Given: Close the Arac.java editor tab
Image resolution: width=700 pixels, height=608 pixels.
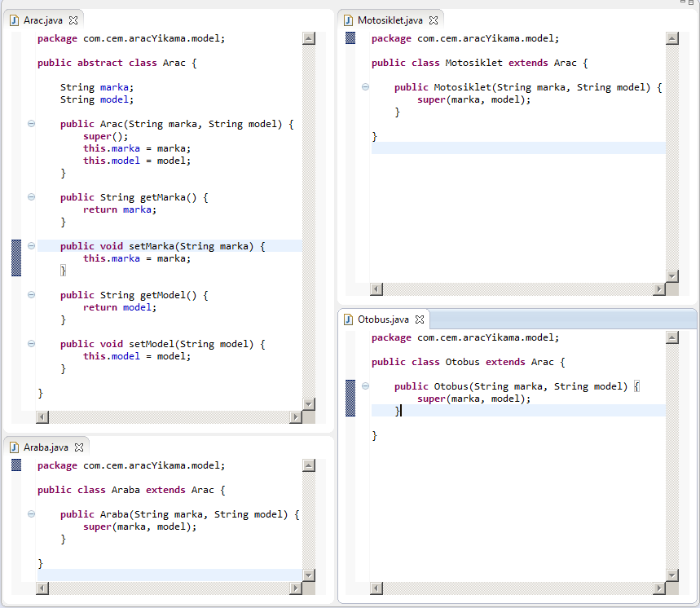Looking at the screenshot, I should coord(73,20).
